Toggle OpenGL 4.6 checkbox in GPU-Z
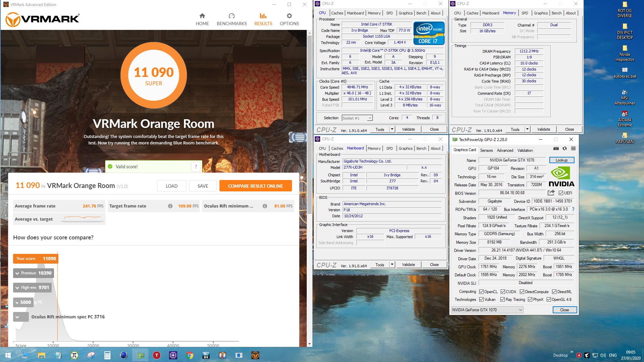644x362 pixels. 549,300
